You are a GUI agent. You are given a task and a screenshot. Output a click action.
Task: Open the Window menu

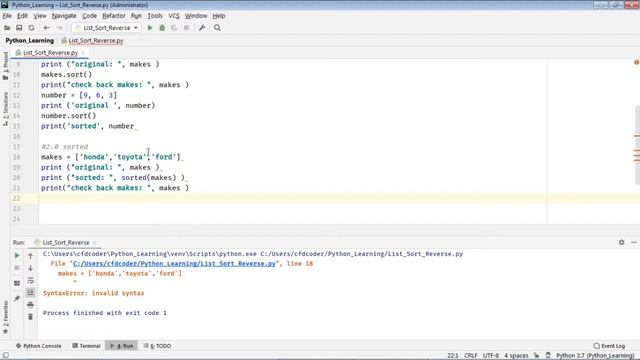click(x=196, y=16)
